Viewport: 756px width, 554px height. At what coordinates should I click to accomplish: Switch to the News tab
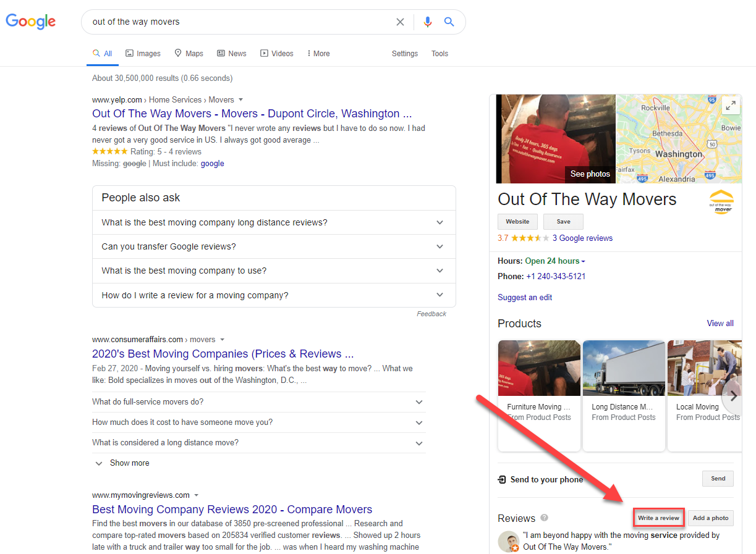pyautogui.click(x=232, y=54)
